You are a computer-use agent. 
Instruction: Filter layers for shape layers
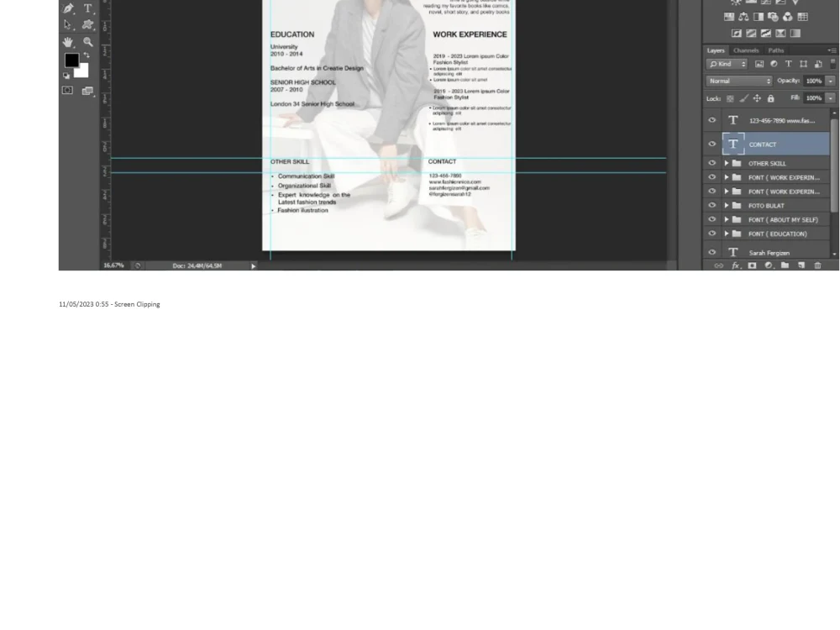click(804, 65)
